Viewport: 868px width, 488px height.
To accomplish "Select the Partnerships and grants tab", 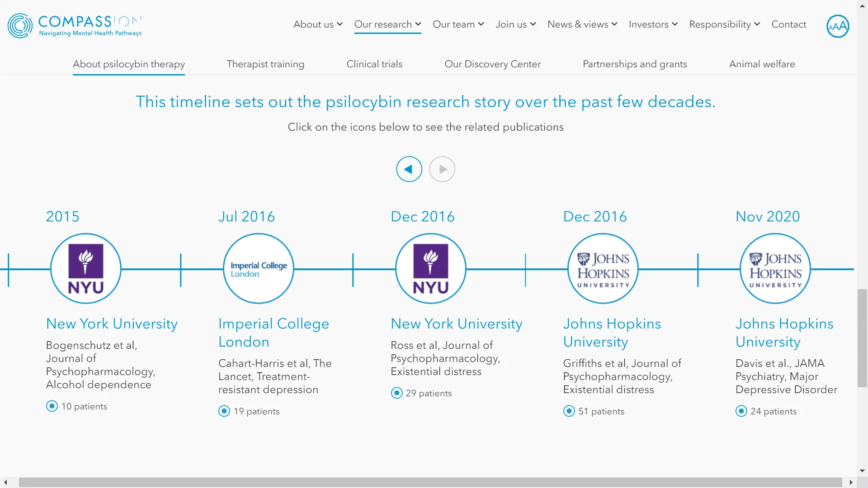I will (635, 64).
